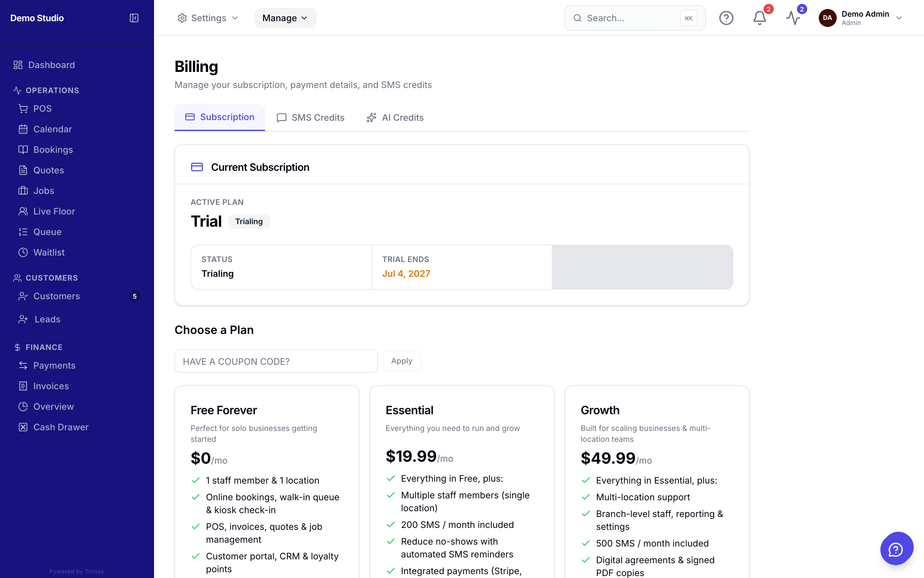This screenshot has width=924, height=578.
Task: Click the Dashboard grid icon
Action: coord(18,65)
